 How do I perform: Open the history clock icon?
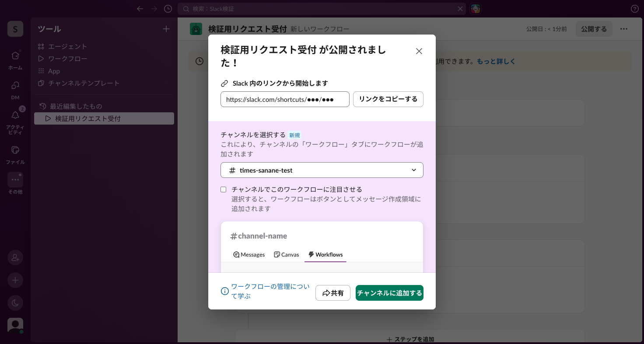tap(168, 9)
